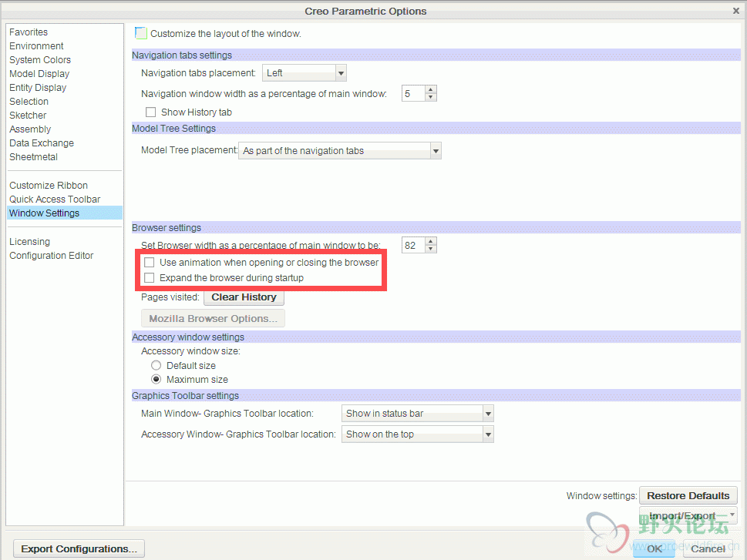Viewport: 747px width, 560px height.
Task: Select Data Exchange category
Action: tap(42, 143)
